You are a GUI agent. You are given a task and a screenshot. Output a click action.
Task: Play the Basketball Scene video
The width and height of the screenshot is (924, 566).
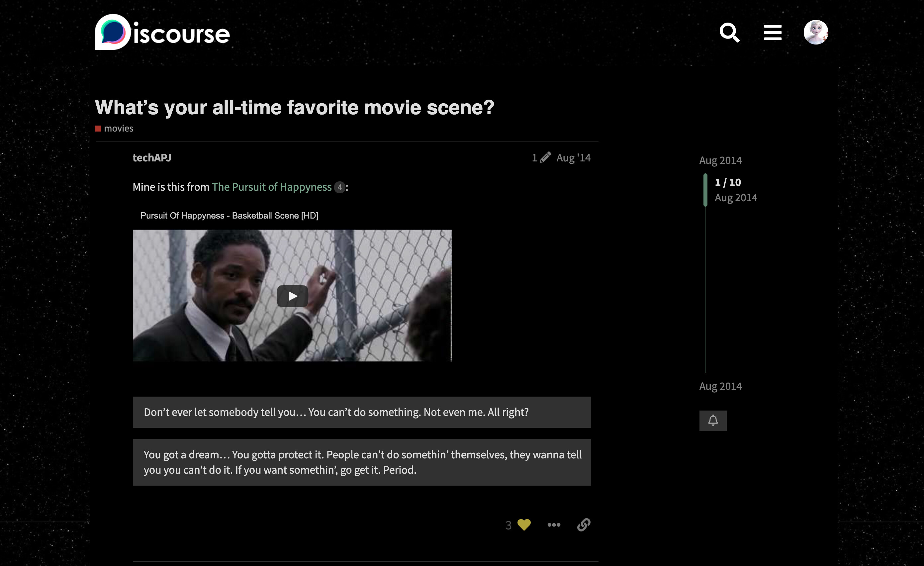(292, 296)
